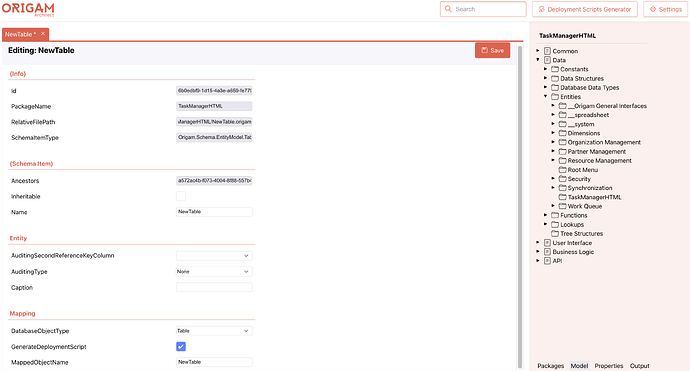Viewport: 690px width, 371px height.
Task: Click the Caption input field
Action: 214,287
